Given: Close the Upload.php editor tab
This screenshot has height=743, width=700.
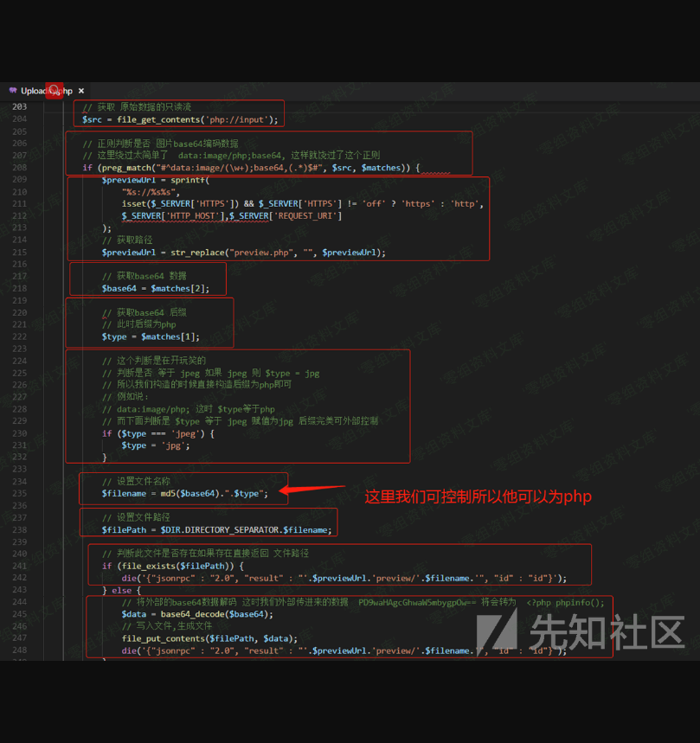Looking at the screenshot, I should pos(81,90).
